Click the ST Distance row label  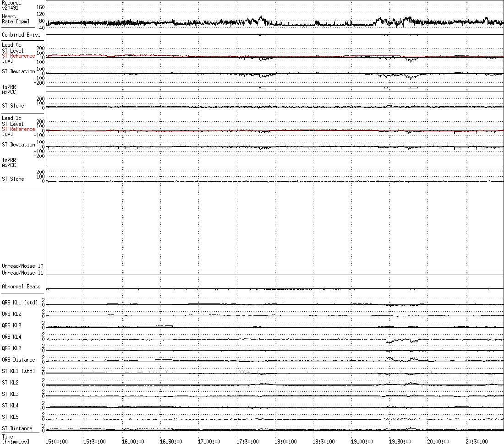coord(17,428)
